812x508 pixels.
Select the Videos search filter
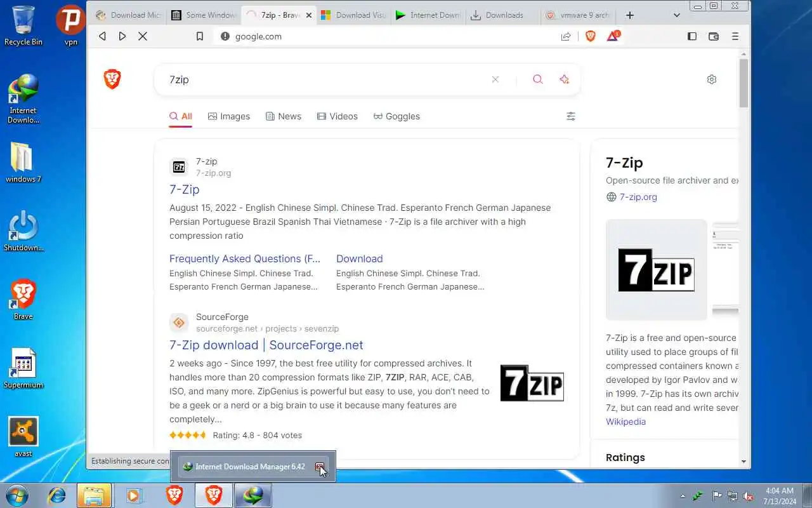[337, 116]
